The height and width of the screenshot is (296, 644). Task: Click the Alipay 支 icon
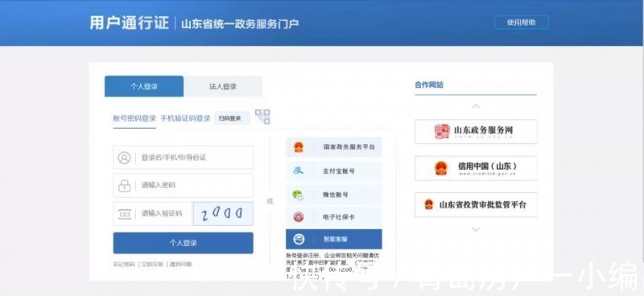coord(299,171)
